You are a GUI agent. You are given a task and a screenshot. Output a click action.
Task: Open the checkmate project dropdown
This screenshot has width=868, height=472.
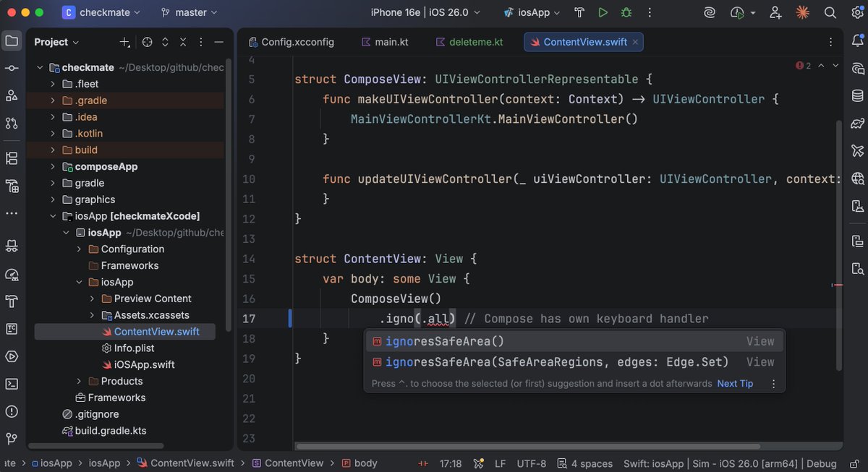pyautogui.click(x=101, y=12)
